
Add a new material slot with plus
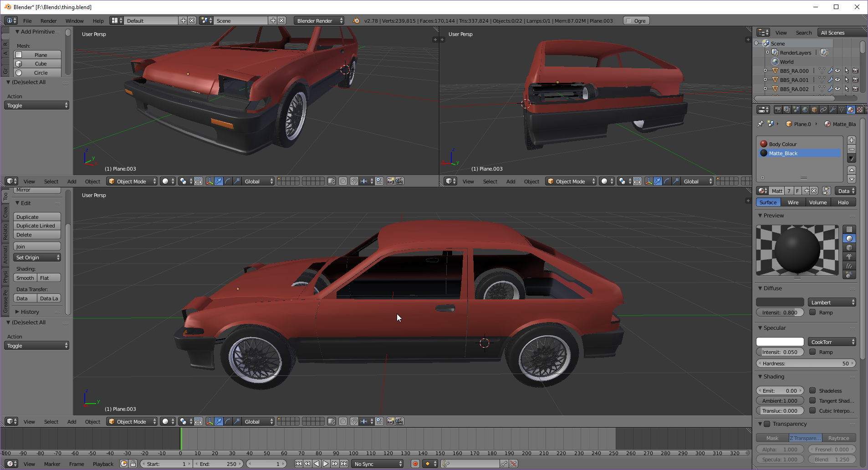[852, 140]
